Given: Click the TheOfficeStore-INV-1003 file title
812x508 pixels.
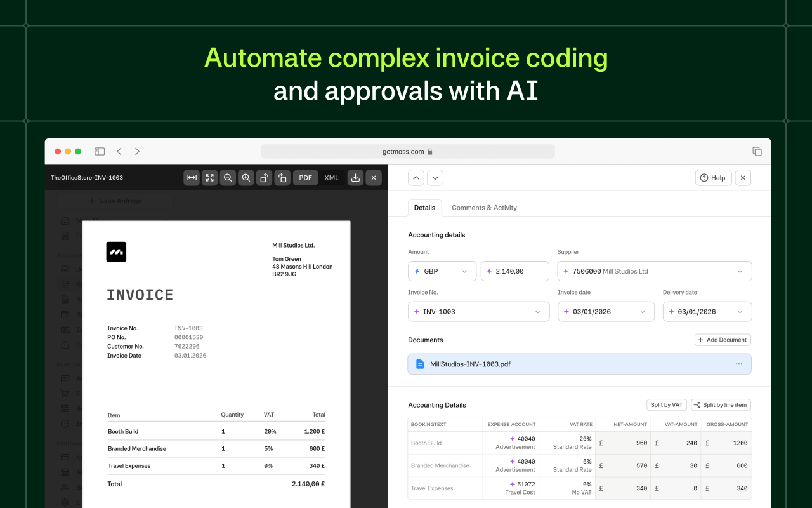Looking at the screenshot, I should point(87,178).
